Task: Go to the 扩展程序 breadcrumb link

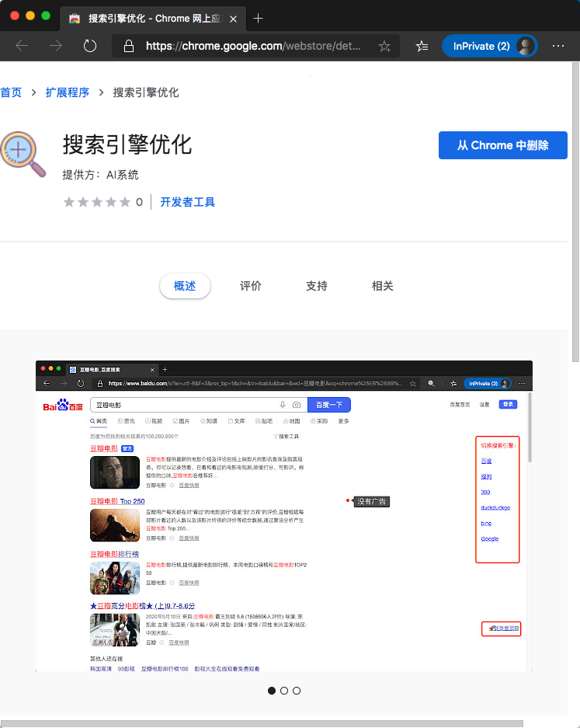Action: [x=68, y=92]
